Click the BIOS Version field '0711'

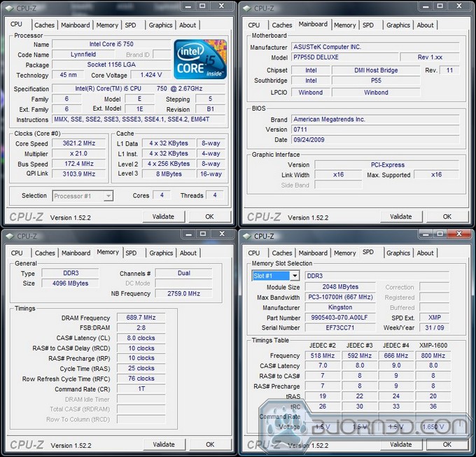pyautogui.click(x=375, y=129)
